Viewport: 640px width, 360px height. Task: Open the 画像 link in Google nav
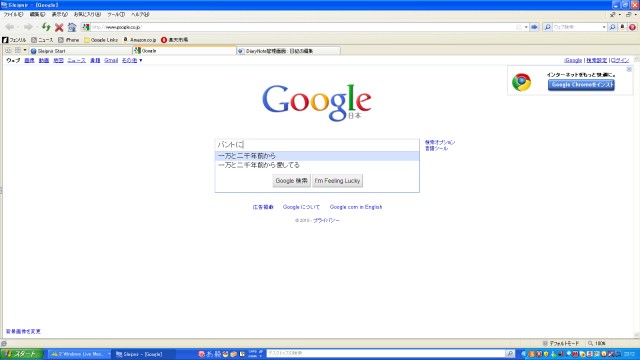coord(29,60)
